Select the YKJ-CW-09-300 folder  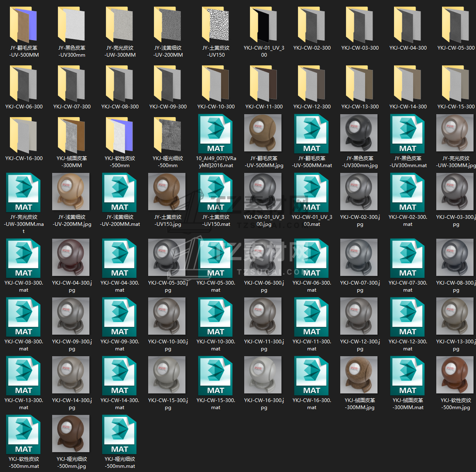168,84
